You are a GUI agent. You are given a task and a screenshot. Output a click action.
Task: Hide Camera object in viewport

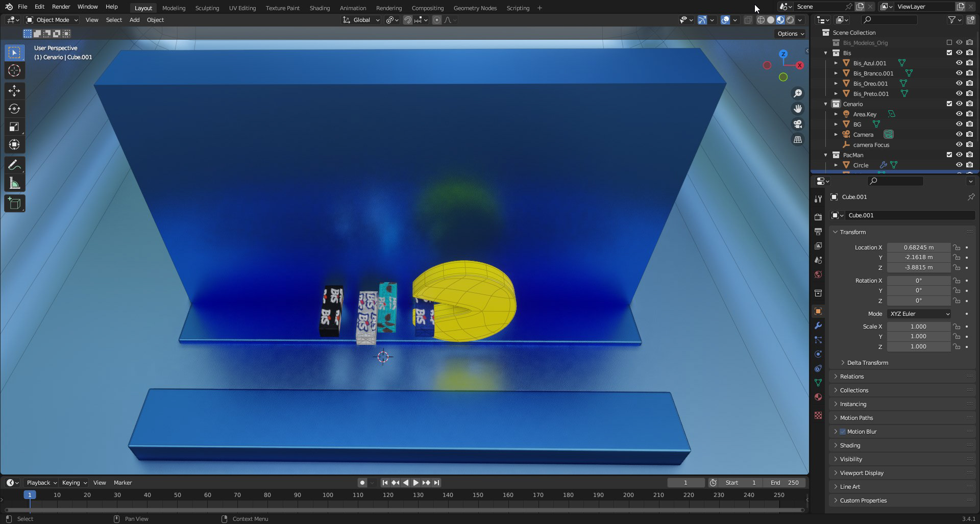[959, 135]
